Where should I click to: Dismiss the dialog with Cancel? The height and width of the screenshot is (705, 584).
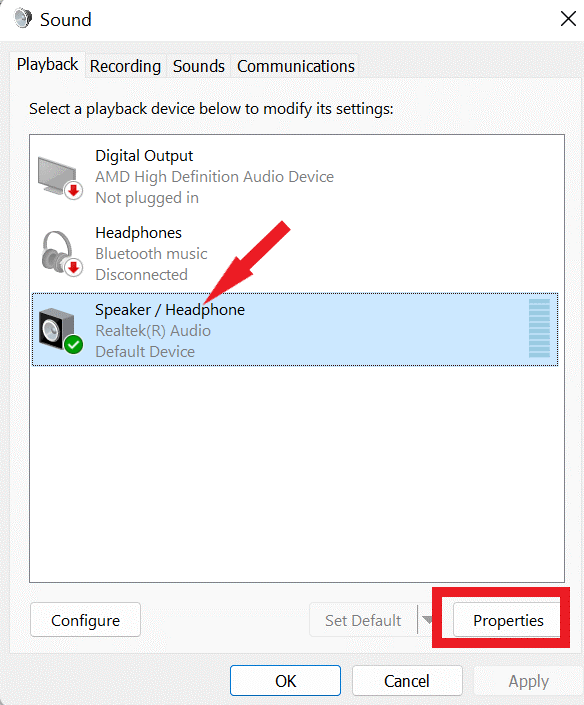[407, 681]
